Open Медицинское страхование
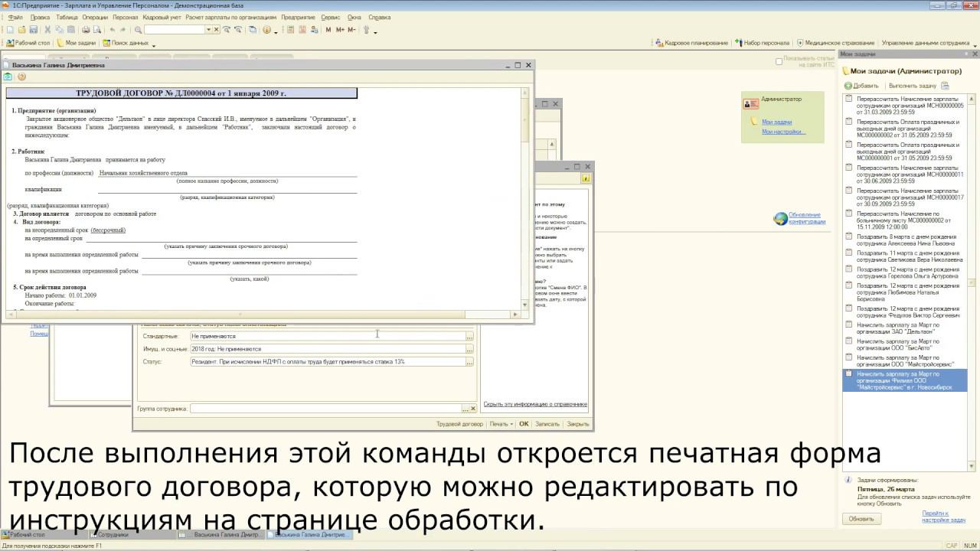 (x=835, y=43)
